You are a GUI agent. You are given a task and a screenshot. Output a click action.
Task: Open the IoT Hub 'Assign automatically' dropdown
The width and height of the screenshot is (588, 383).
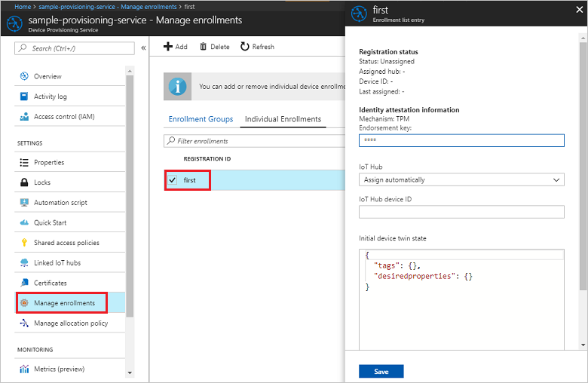[x=461, y=179]
